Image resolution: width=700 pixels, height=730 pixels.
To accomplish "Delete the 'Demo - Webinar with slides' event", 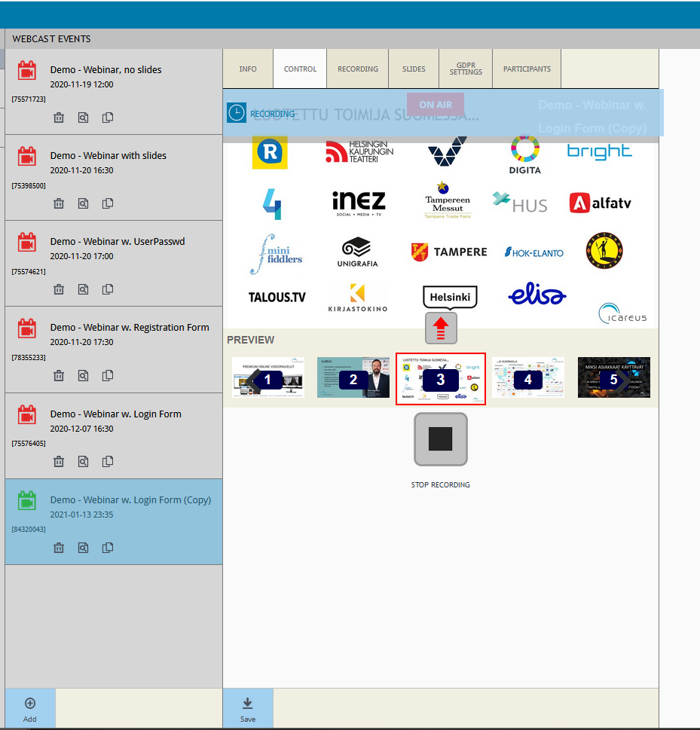I will coord(59,203).
